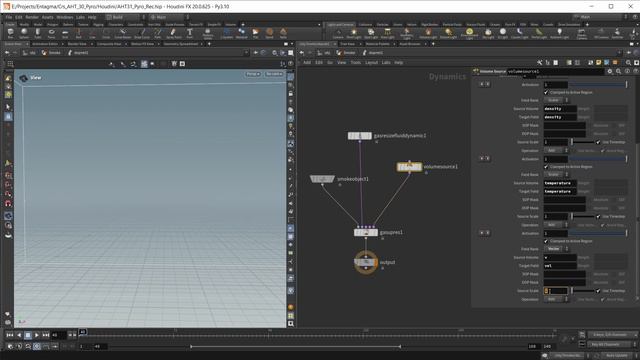
Task: Select the Spray Paint shelf tool
Action: click(173, 33)
